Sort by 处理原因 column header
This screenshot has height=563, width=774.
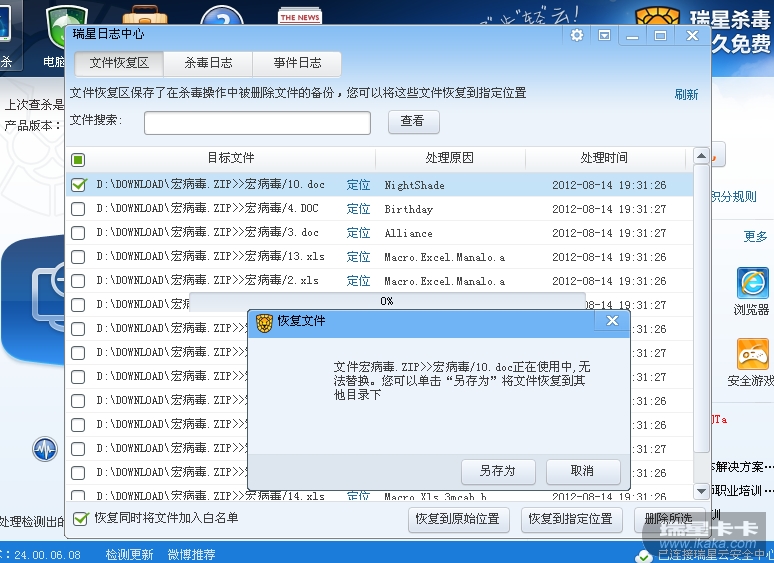click(450, 158)
